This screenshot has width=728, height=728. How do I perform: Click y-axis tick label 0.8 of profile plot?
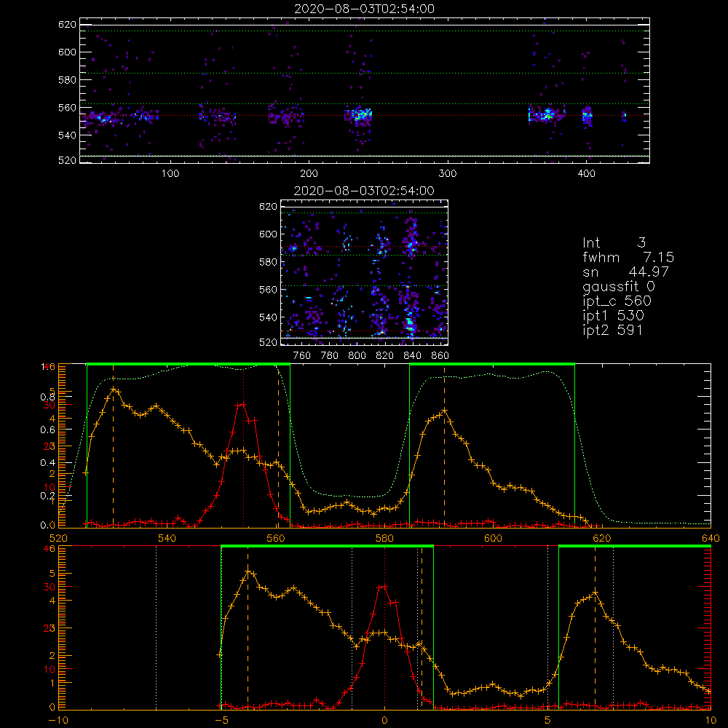click(47, 397)
